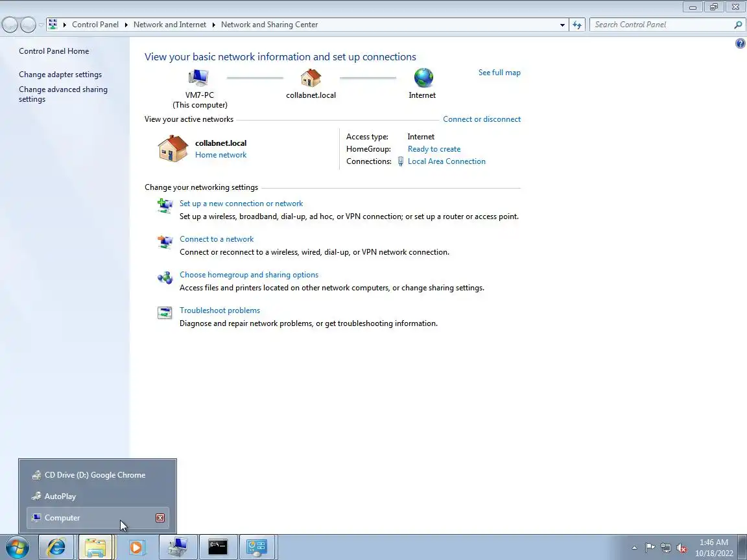Click the bold collabnet.local network name

point(220,143)
